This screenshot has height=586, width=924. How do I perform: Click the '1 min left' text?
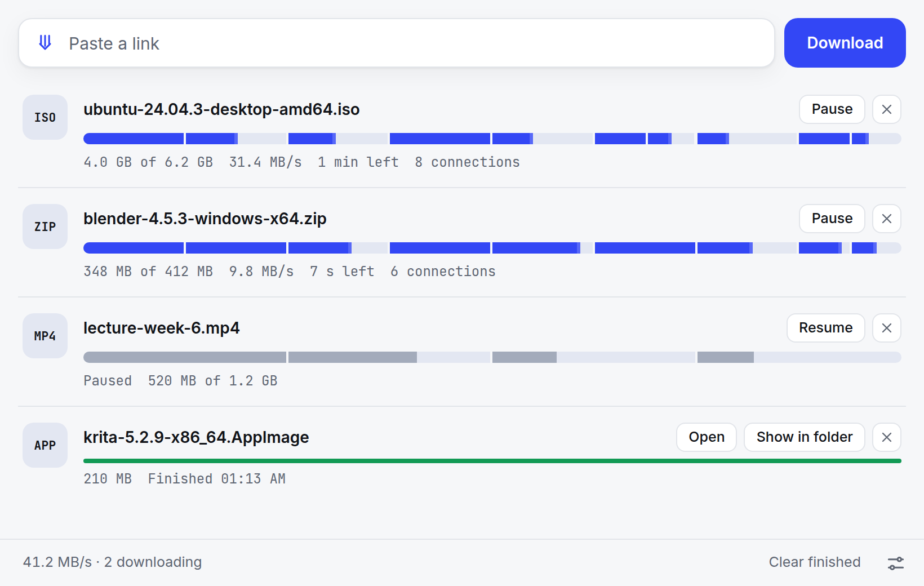pos(358,162)
